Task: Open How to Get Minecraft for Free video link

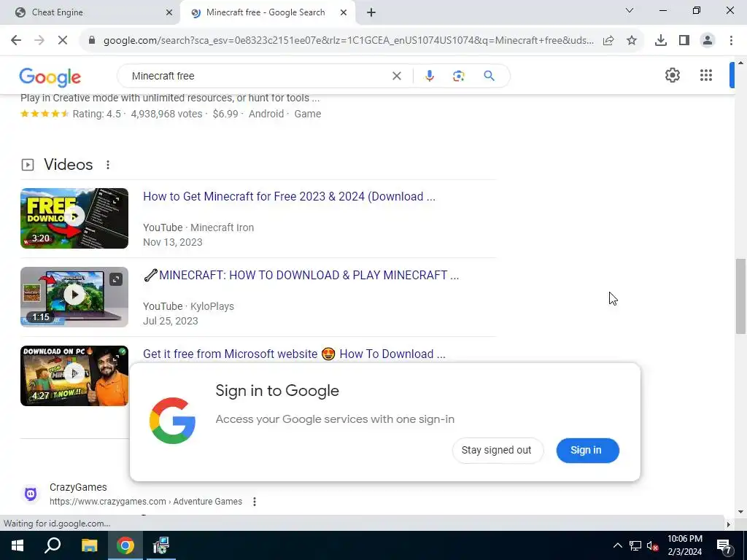Action: (x=289, y=196)
